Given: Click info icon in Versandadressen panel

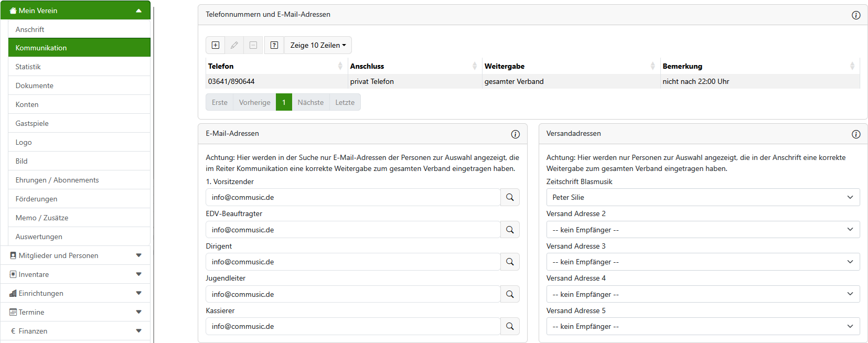Looking at the screenshot, I should 856,134.
